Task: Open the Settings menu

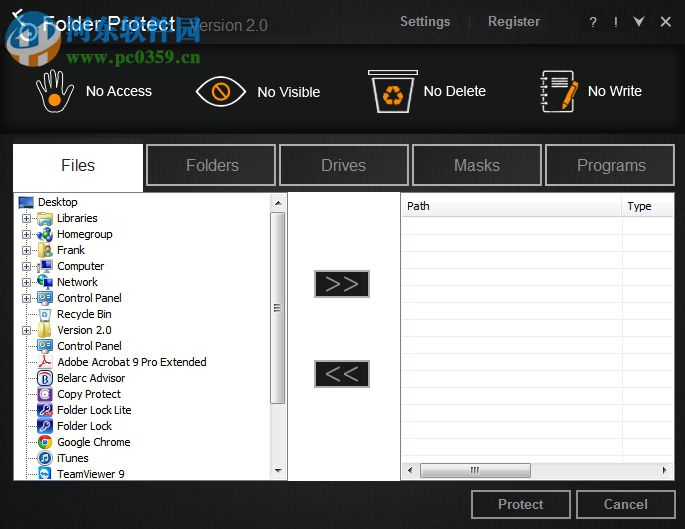Action: (x=425, y=21)
